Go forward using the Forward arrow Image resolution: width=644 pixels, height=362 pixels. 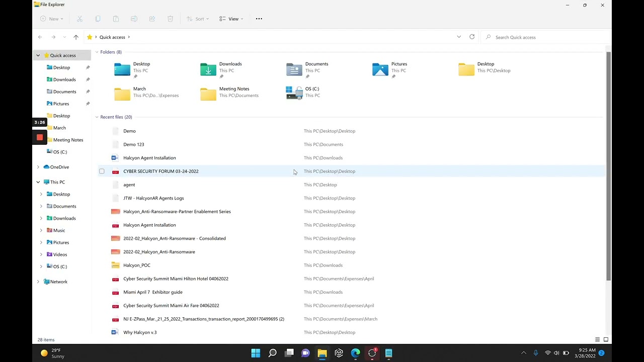pyautogui.click(x=53, y=37)
